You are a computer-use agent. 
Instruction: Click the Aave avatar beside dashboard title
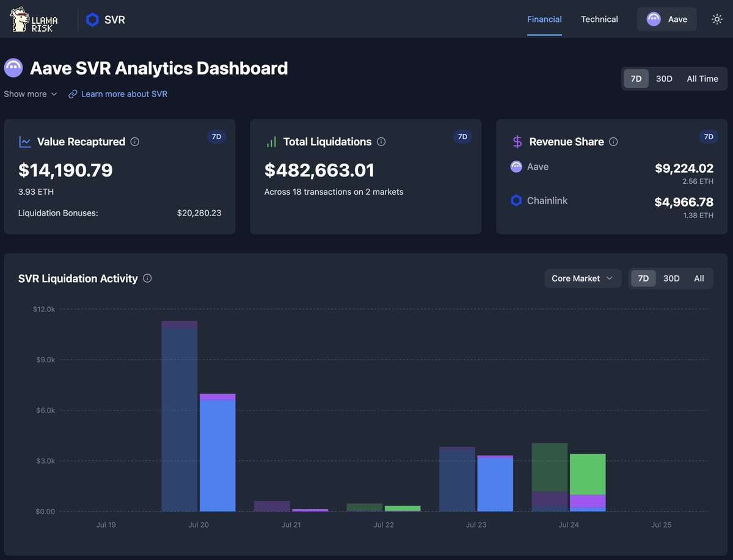[x=13, y=68]
